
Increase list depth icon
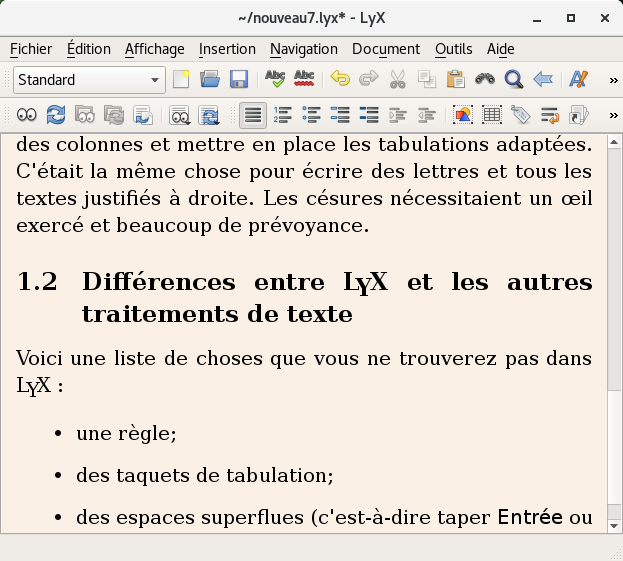point(398,116)
